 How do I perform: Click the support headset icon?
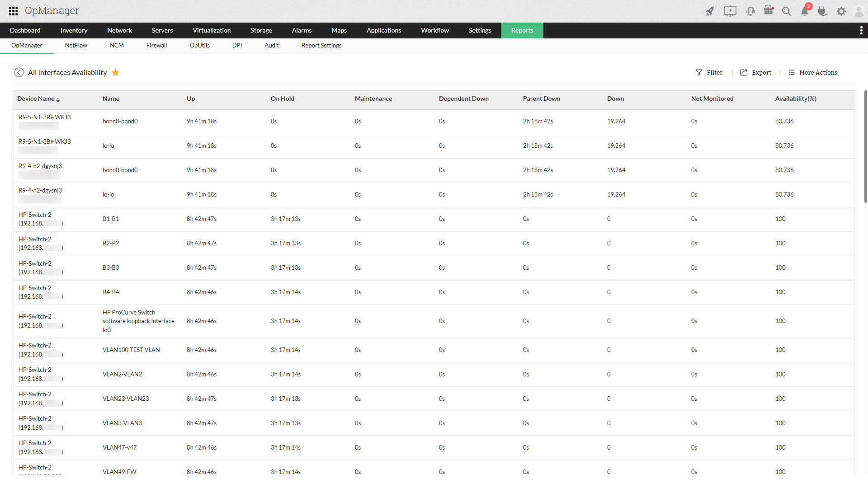click(750, 11)
